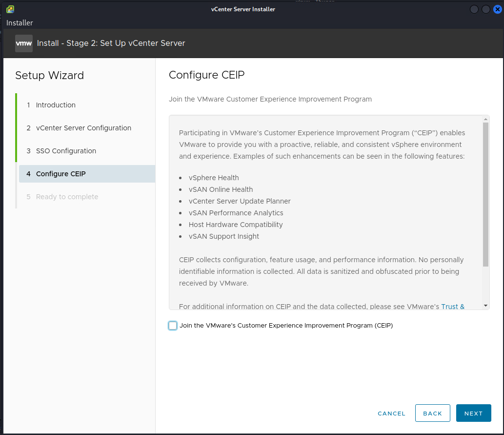Go to step 1 Introduction
The width and height of the screenshot is (504, 435).
click(x=56, y=105)
